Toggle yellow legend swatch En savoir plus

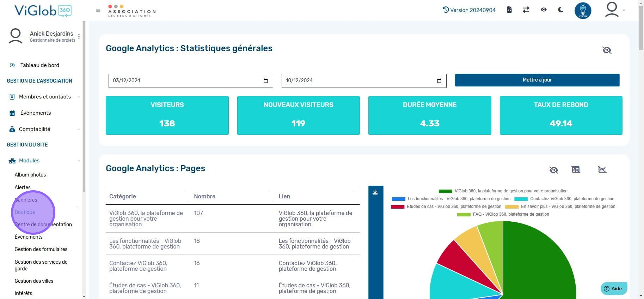[512, 207]
